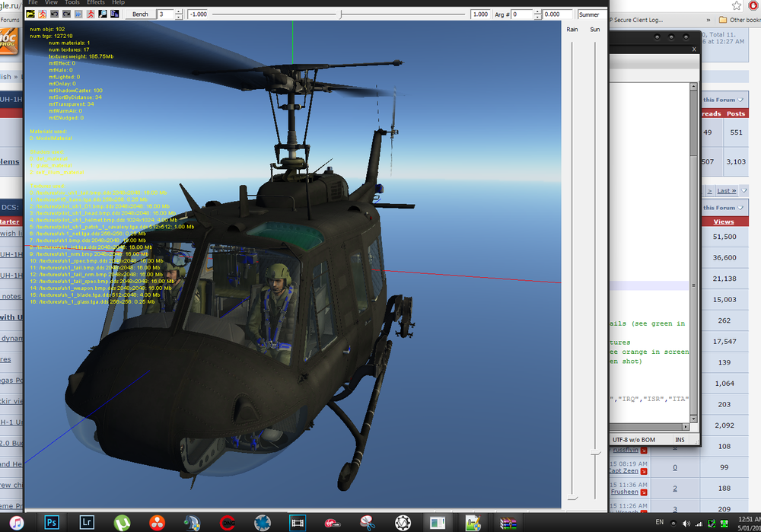761x532 pixels.
Task: Decrease the Arg # value with down arrow
Action: 537,17
